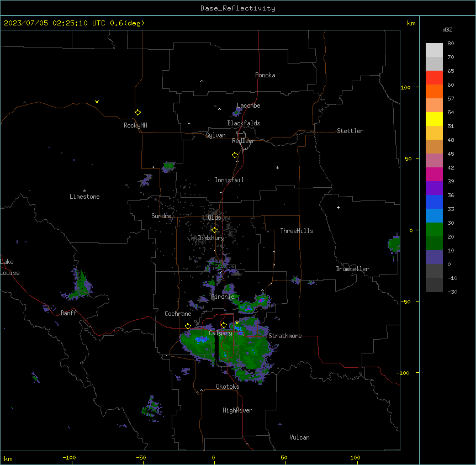Click the magenta 42 dBZ legend swatch
476x465 pixels.
point(434,174)
